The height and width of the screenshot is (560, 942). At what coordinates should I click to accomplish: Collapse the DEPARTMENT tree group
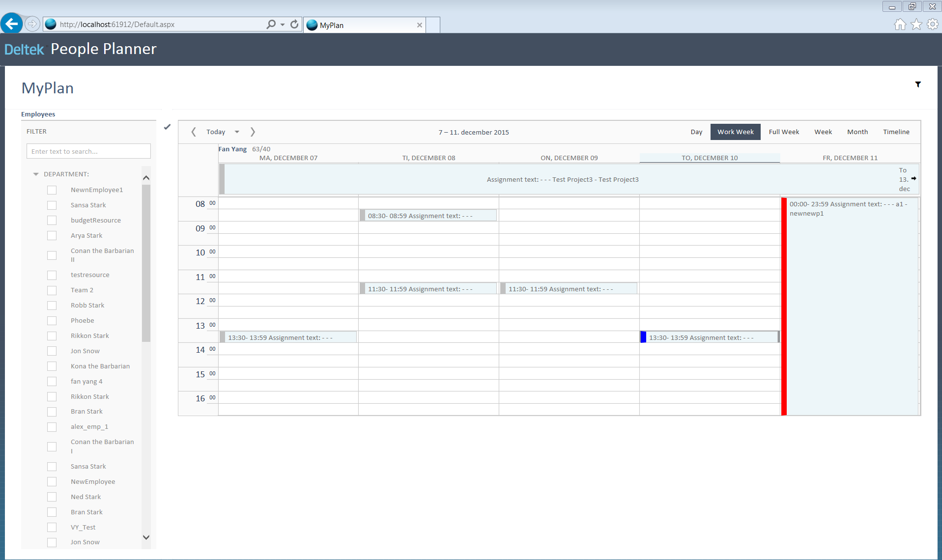[36, 174]
